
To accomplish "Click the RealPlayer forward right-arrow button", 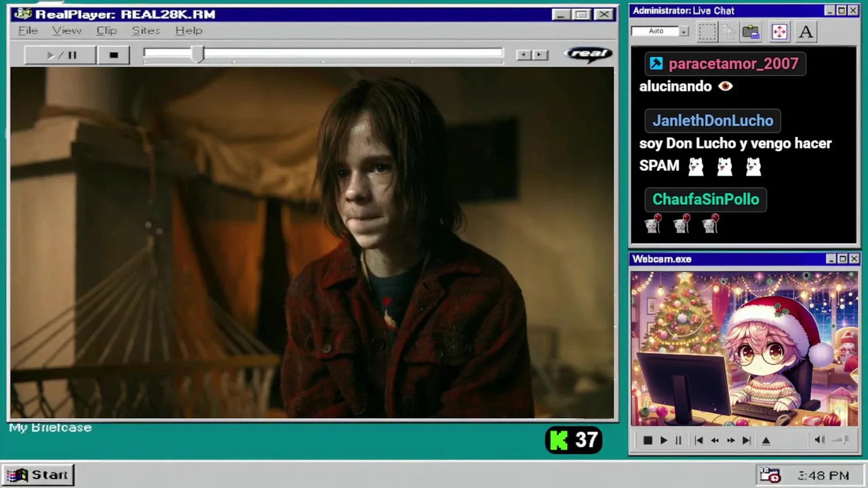I will 540,55.
